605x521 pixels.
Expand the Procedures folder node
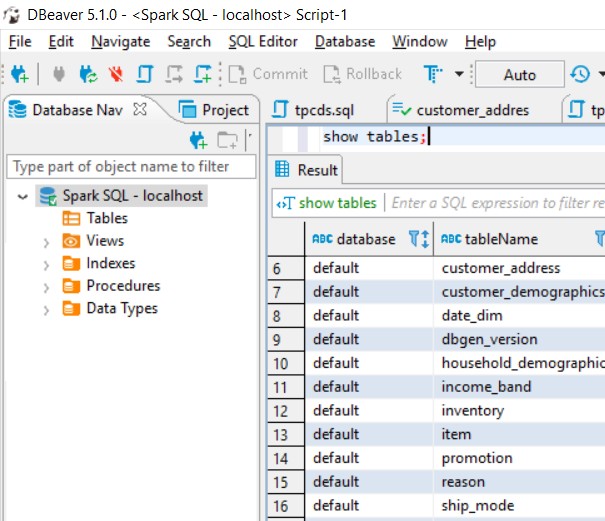(x=46, y=286)
